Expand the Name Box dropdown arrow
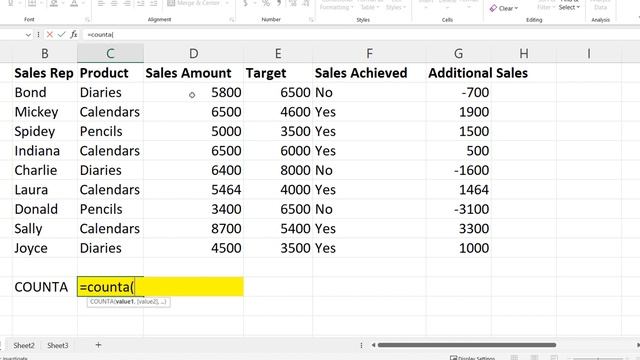Screen dimensions: 640x360 pyautogui.click(x=28, y=35)
